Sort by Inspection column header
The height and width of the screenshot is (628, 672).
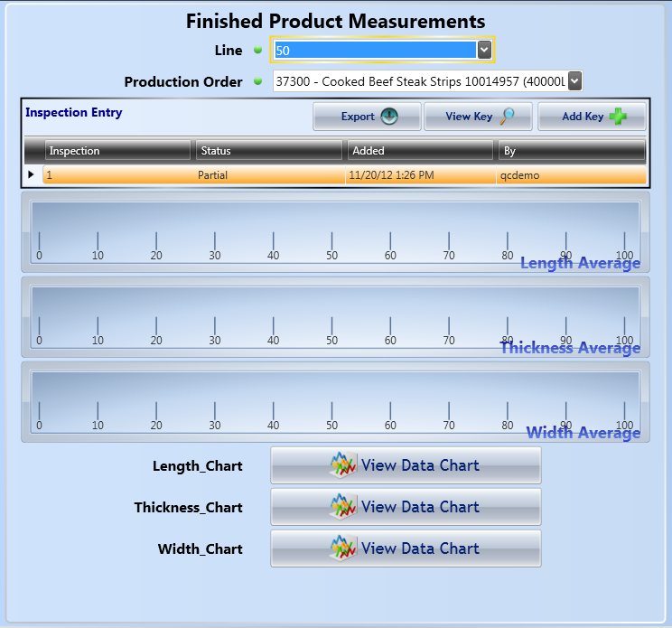point(117,151)
